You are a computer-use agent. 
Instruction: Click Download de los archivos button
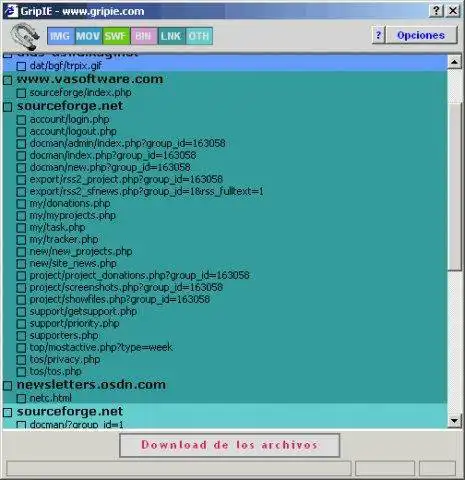[229, 445]
